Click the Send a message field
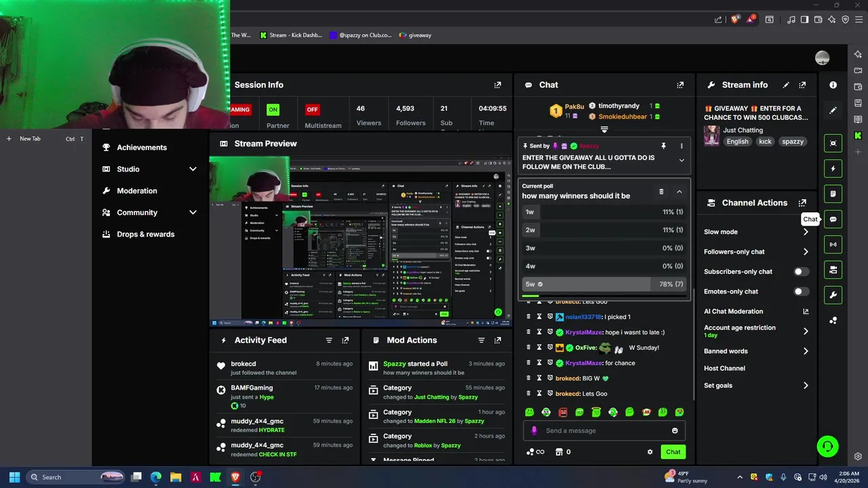 click(x=604, y=430)
